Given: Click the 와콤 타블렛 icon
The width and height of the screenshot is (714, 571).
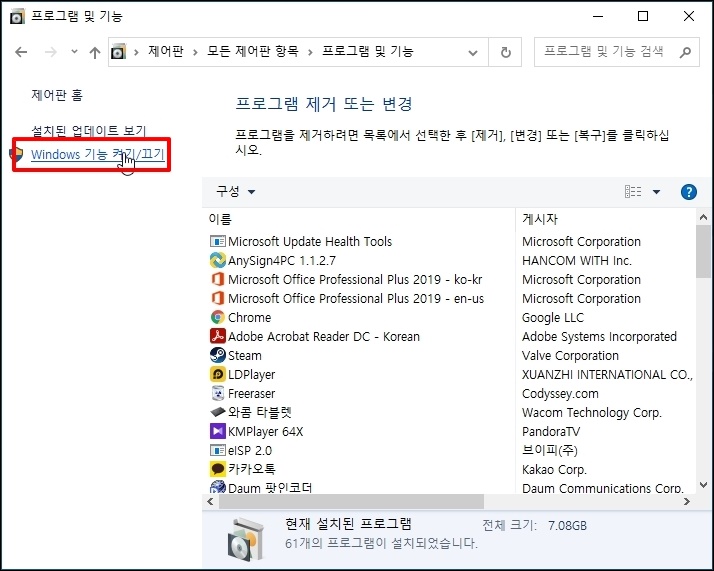Looking at the screenshot, I should [x=218, y=412].
